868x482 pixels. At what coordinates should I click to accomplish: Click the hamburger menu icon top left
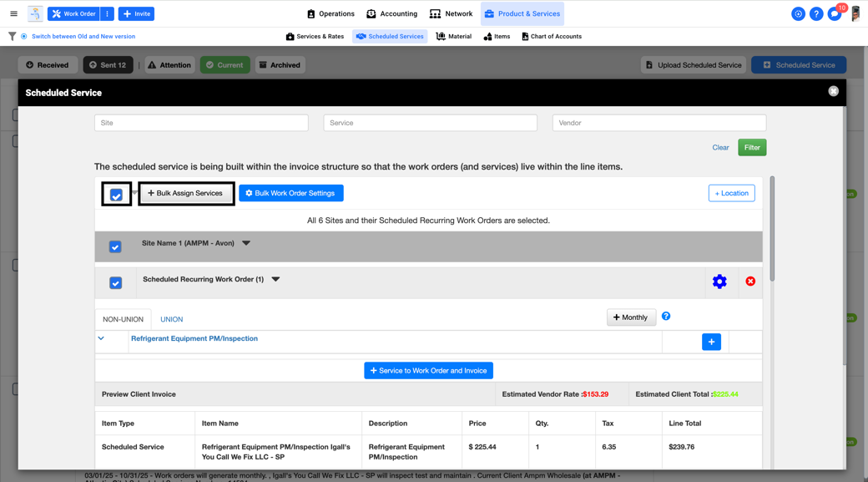coord(13,13)
